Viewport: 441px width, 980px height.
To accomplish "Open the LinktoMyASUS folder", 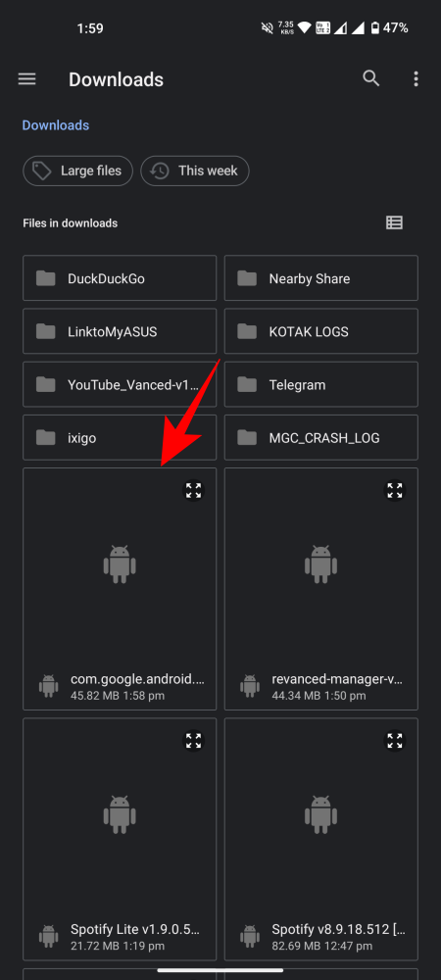I will (x=120, y=331).
